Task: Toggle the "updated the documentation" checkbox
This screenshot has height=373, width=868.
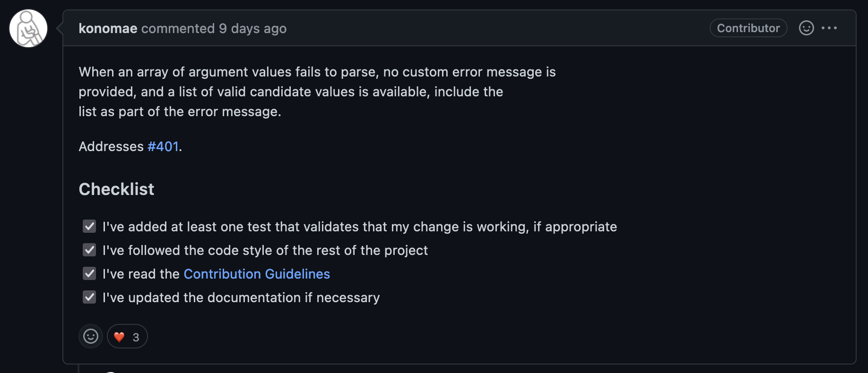Action: tap(89, 297)
